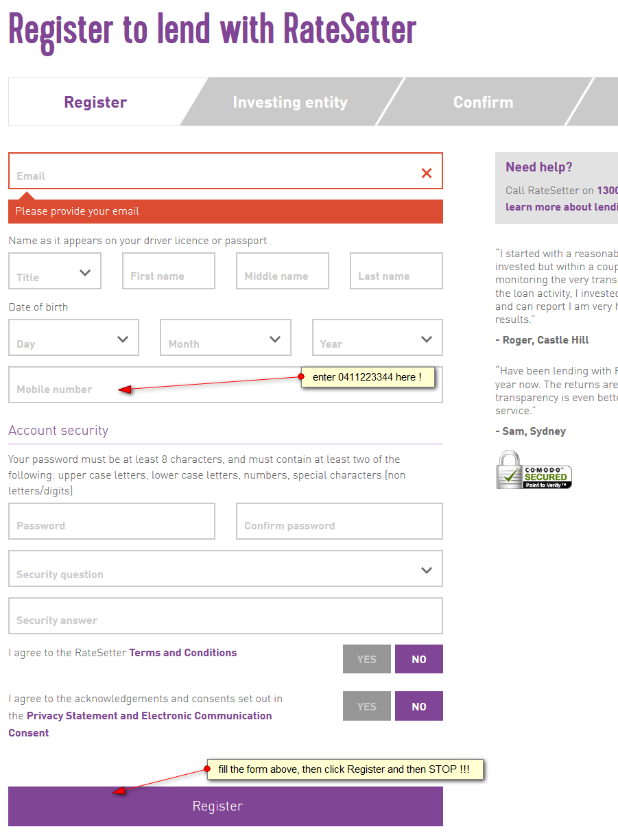Open the Title dropdown

point(55,271)
